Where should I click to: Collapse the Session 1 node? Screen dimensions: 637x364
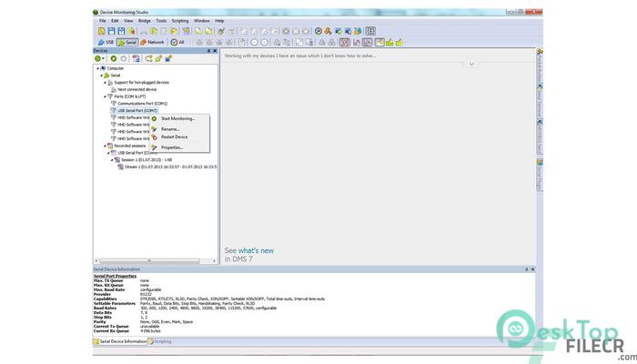[112, 159]
